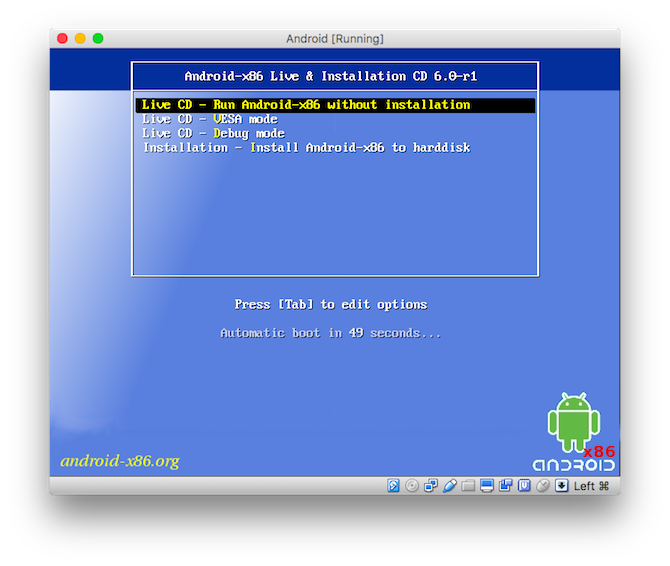The height and width of the screenshot is (566, 670).
Task: Click the mouse integration status icon
Action: tap(543, 486)
